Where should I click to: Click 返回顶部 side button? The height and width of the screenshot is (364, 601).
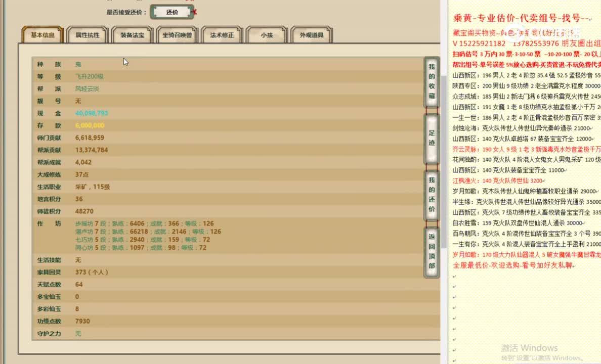432,252
